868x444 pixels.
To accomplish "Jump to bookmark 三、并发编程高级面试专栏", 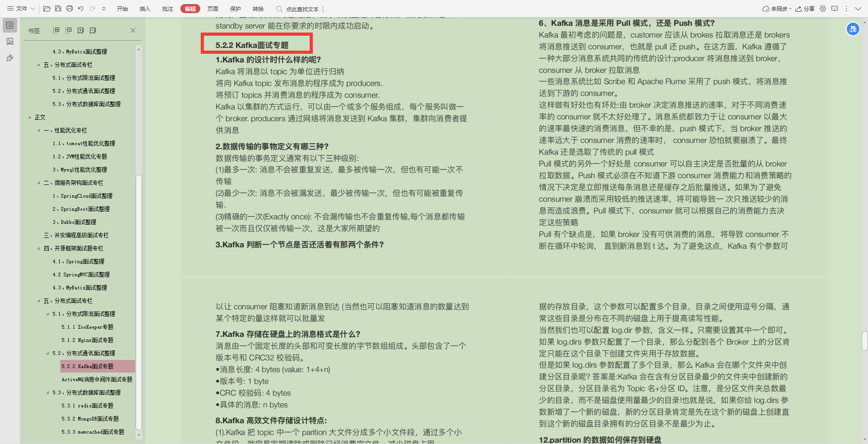I will 76,235.
